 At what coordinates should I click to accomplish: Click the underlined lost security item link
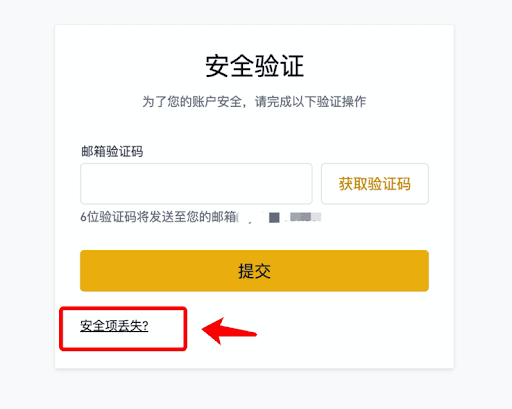coord(114,326)
